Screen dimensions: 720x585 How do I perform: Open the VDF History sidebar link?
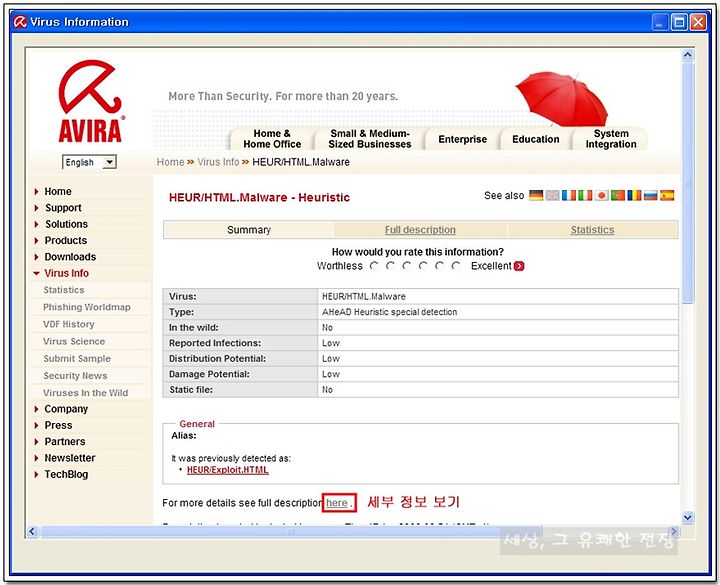[69, 324]
